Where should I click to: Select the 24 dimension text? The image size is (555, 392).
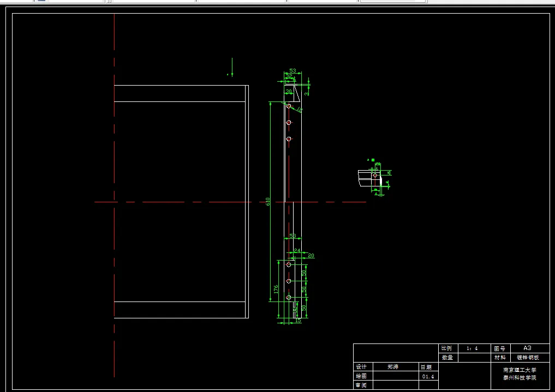click(x=297, y=251)
